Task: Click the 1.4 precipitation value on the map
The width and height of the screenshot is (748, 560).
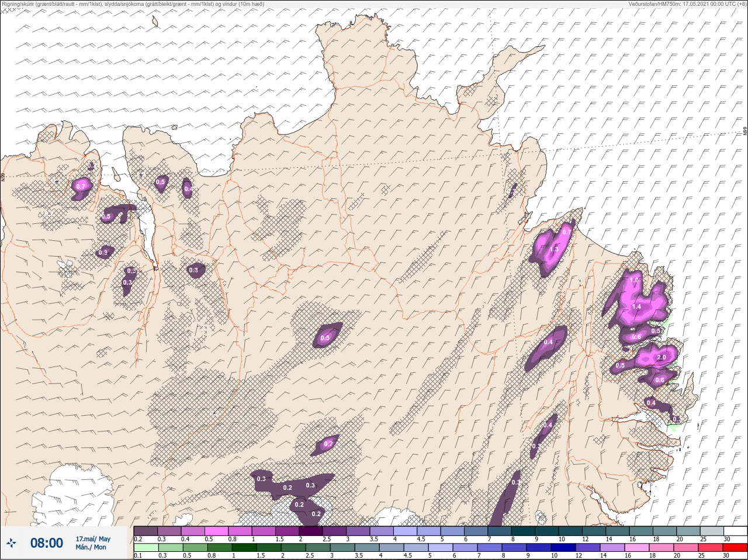Action: (x=637, y=307)
